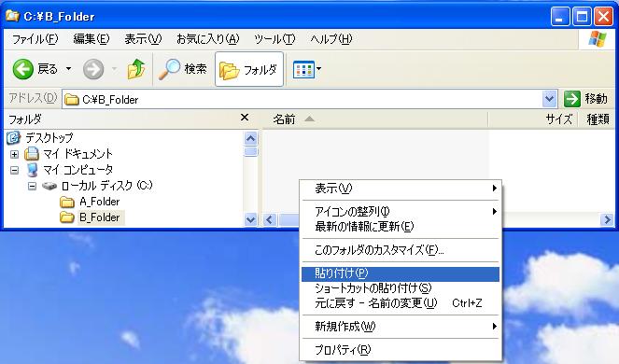Click the Desktop icon in tree
Screen dimensions: 619x364
point(13,138)
